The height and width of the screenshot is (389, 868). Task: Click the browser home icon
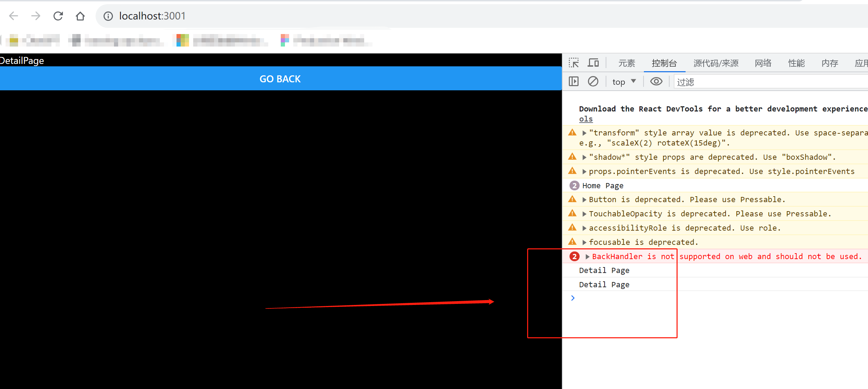[x=80, y=16]
